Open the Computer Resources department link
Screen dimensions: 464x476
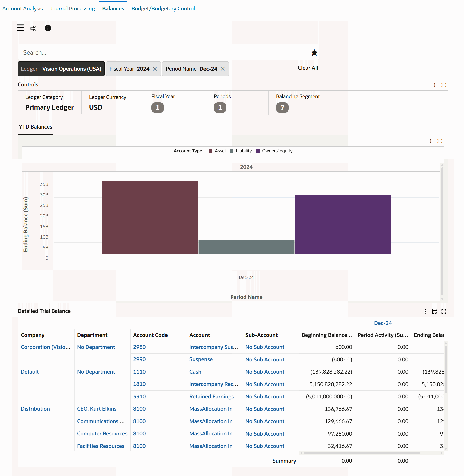[x=102, y=434]
